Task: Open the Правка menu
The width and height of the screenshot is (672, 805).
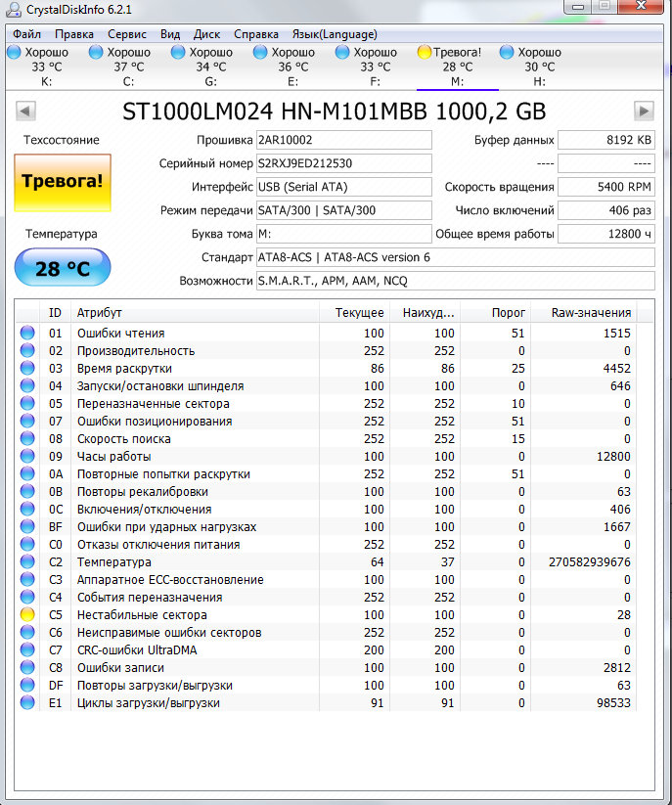Action: (74, 34)
